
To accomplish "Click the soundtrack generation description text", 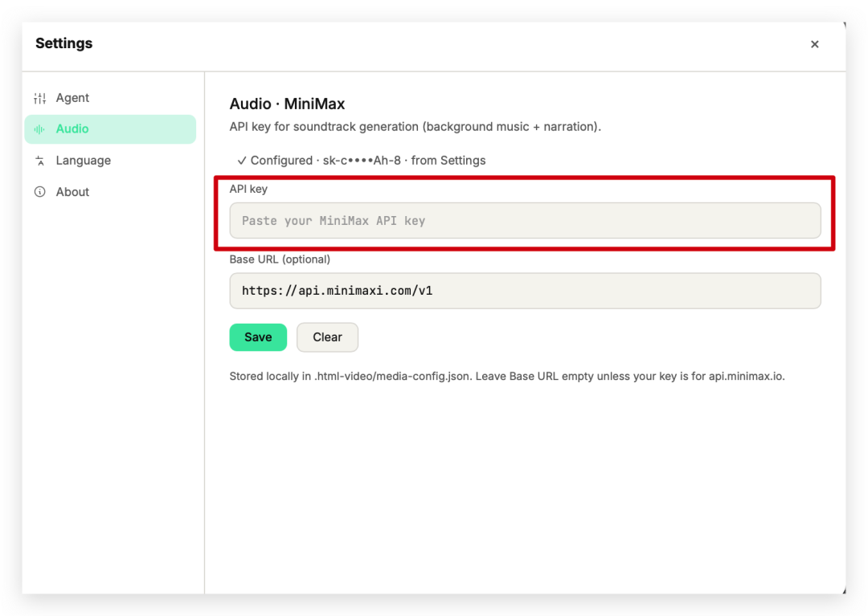I will click(416, 127).
